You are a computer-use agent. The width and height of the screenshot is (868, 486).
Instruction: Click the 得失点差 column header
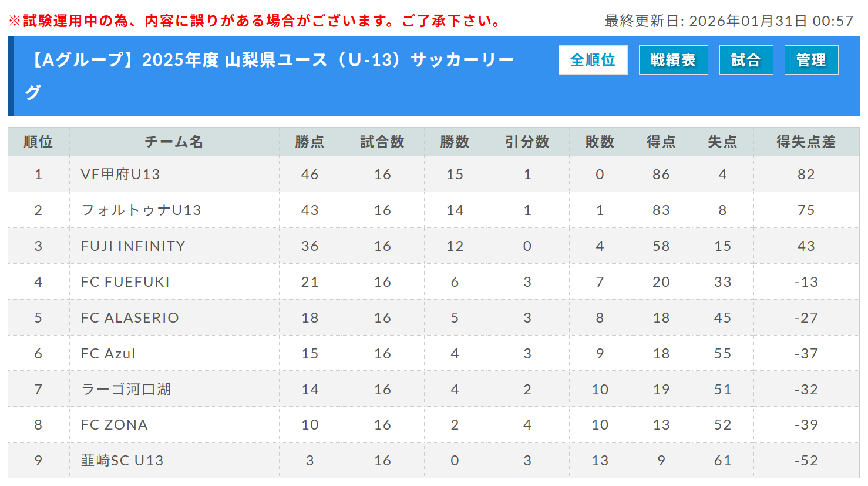click(x=806, y=142)
